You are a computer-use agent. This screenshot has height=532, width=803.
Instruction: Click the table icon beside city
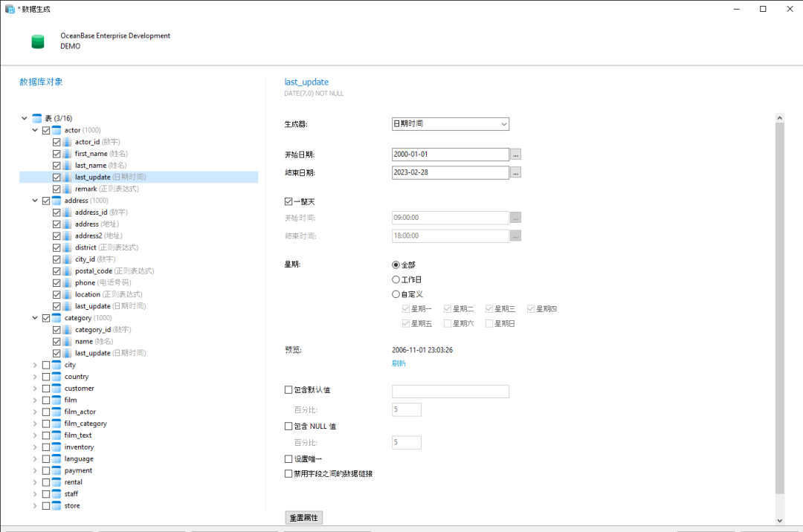click(57, 365)
